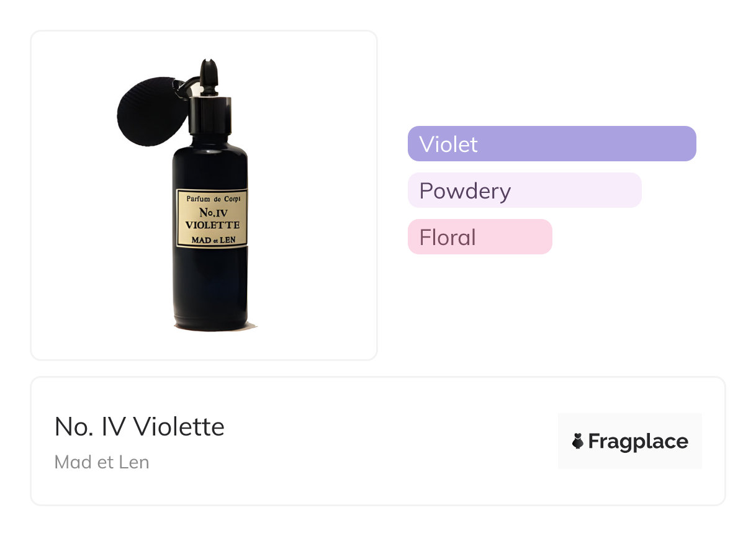
Task: Click the Fragplace badge button
Action: tap(629, 441)
